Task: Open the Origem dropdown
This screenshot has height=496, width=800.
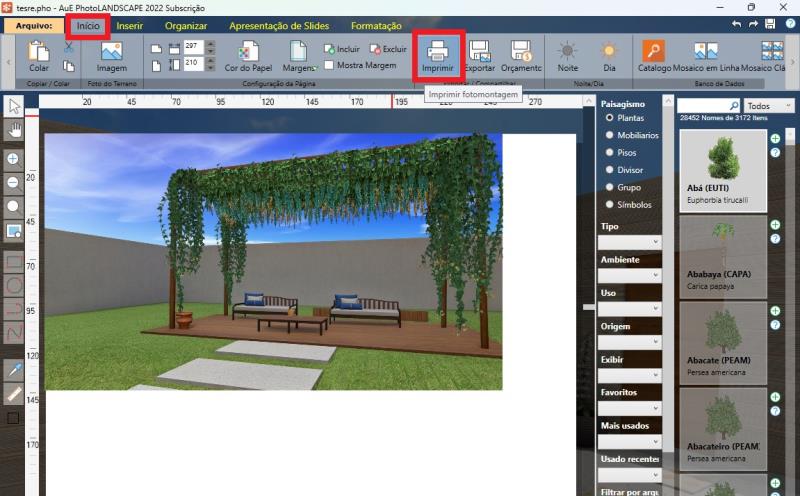Action: click(x=630, y=342)
